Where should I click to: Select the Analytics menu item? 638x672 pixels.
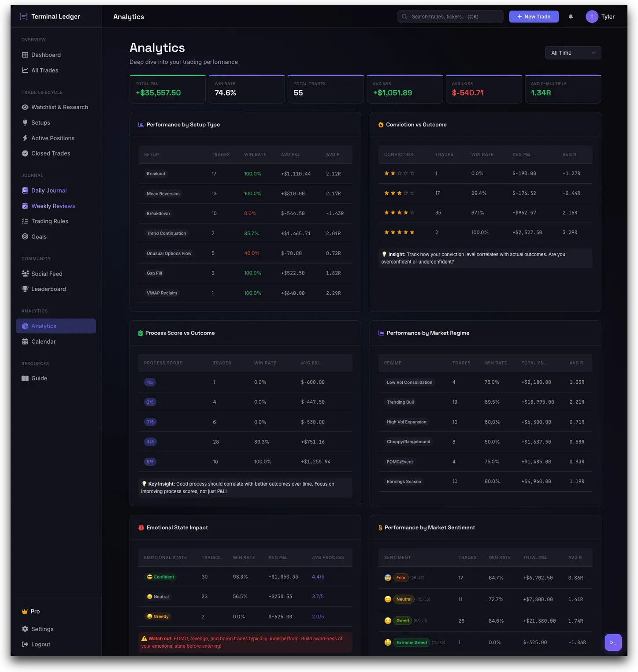[44, 326]
